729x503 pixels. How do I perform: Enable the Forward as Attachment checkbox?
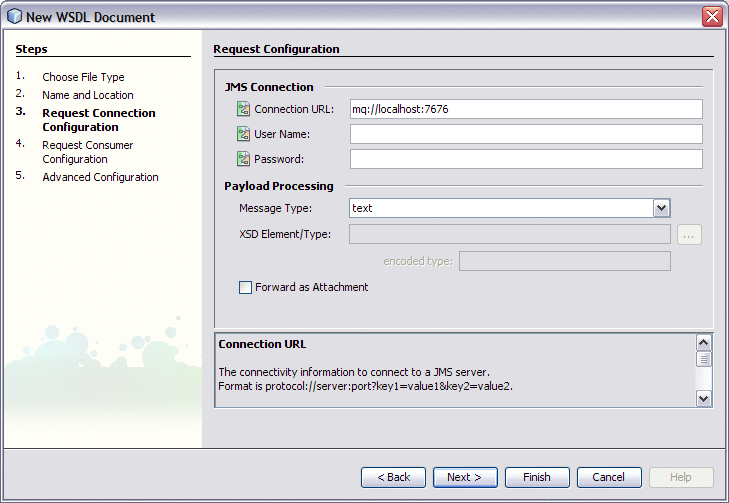[x=245, y=287]
